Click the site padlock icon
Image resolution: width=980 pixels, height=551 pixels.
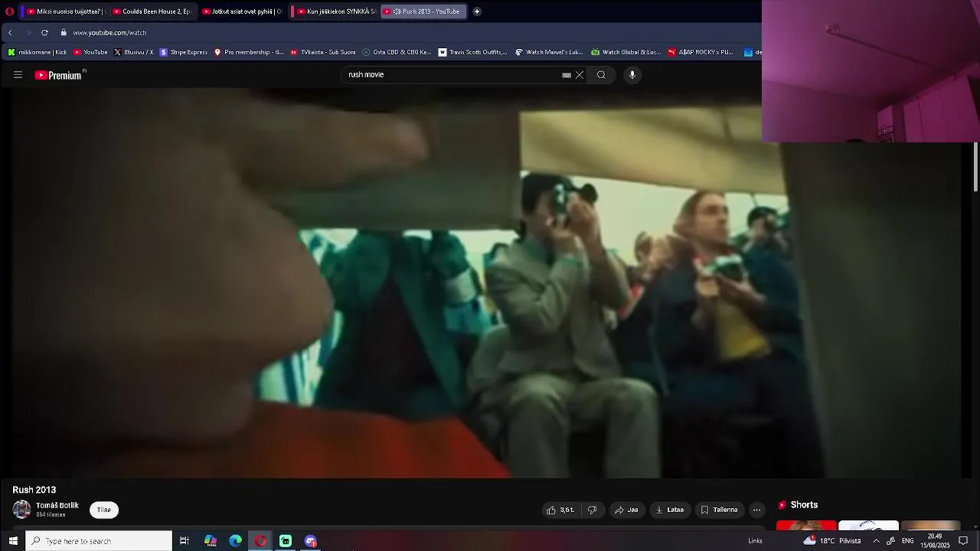pos(64,33)
